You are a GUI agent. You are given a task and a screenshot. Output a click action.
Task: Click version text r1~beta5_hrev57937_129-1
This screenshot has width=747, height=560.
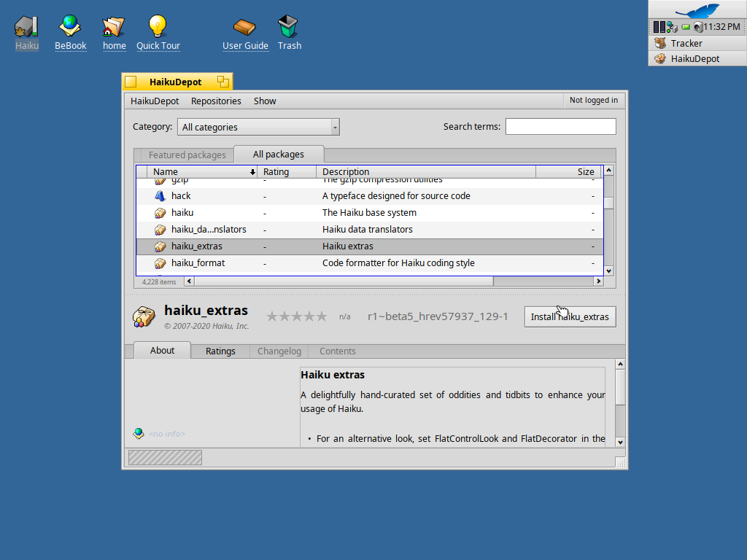(x=438, y=316)
